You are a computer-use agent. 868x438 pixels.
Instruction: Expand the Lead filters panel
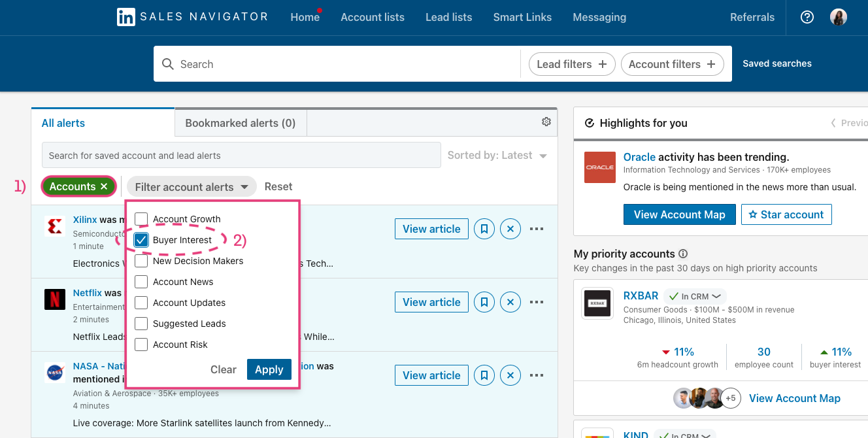coord(572,64)
